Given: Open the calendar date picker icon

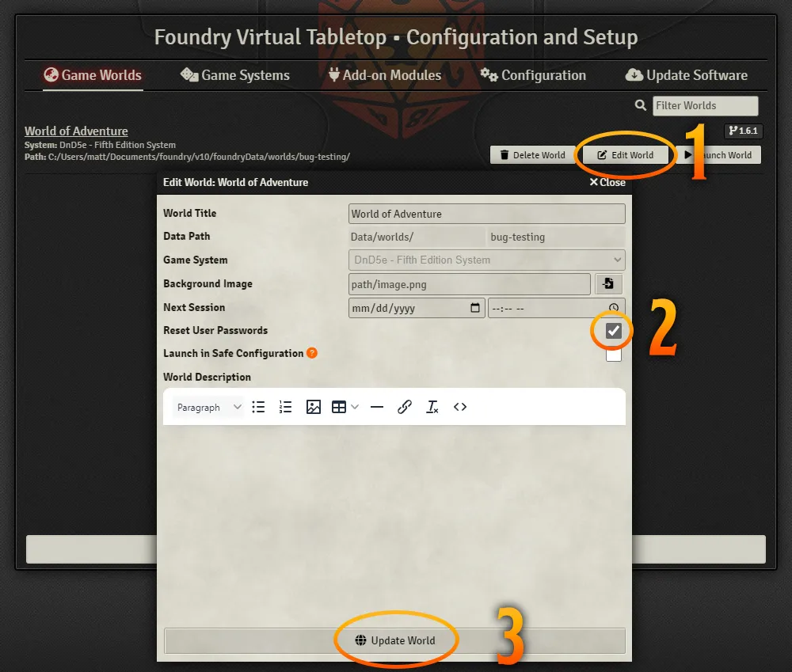Looking at the screenshot, I should 474,307.
